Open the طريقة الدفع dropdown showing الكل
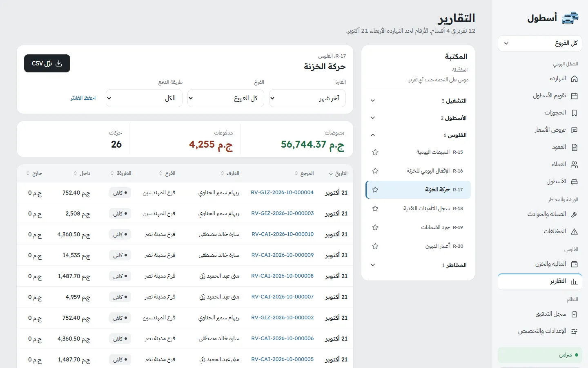The image size is (588, 368). click(144, 98)
